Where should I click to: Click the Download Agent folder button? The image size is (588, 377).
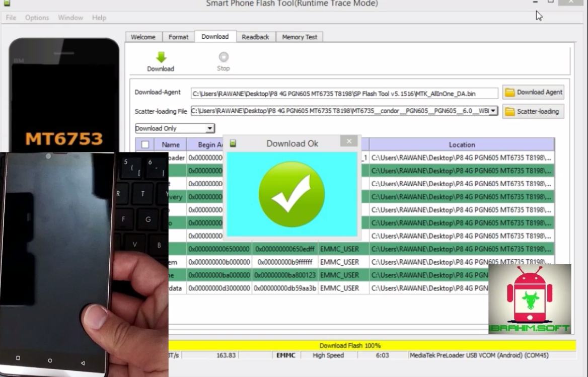coord(533,92)
